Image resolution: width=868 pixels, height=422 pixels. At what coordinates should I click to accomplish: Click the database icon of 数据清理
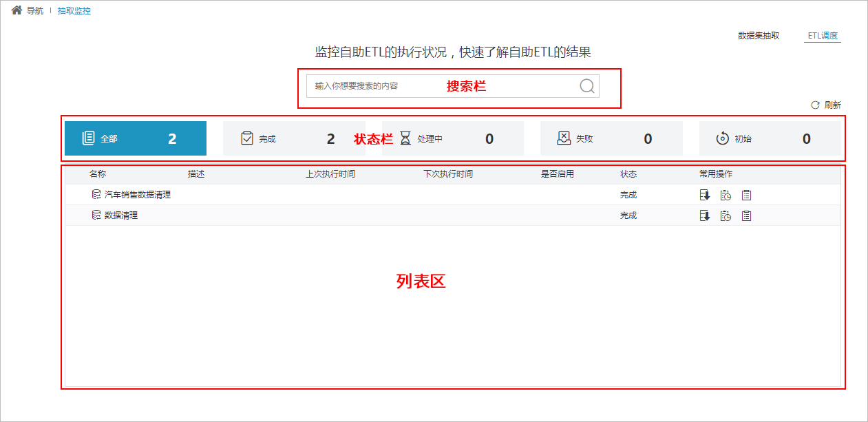pyautogui.click(x=96, y=215)
